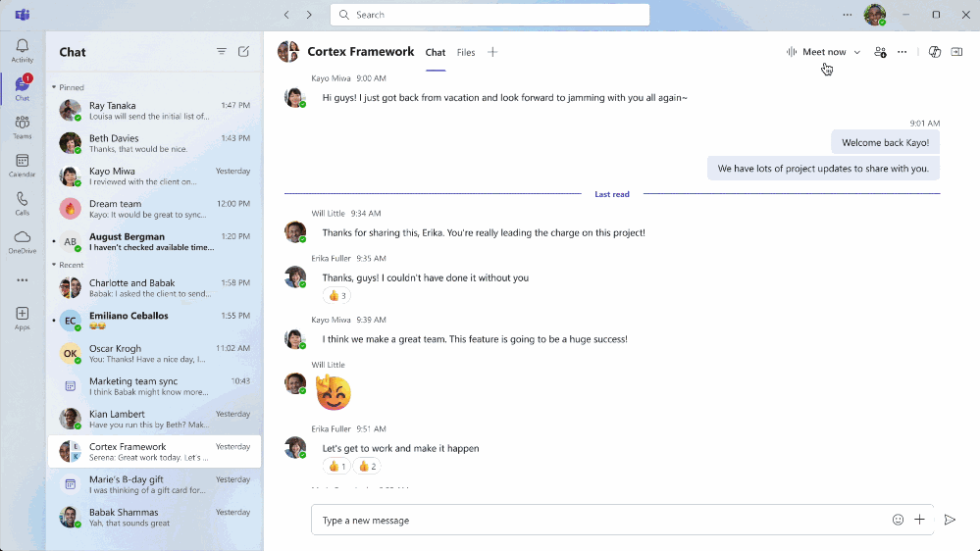Switch to the Chat tab
This screenshot has height=551, width=980.
[436, 53]
